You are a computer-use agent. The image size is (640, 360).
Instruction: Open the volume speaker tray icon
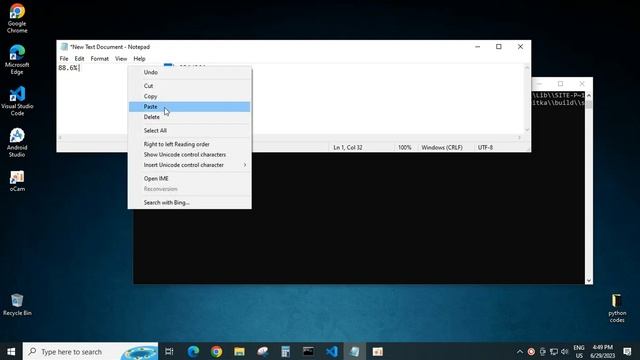point(565,351)
